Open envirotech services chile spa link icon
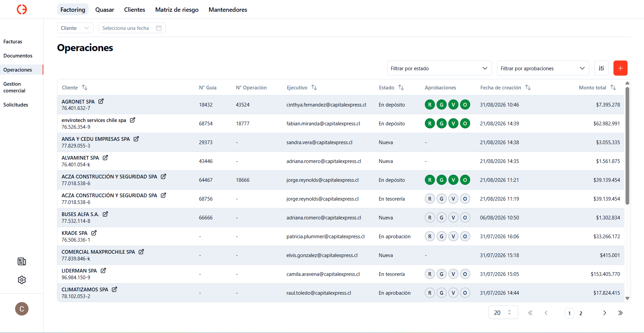 133,120
